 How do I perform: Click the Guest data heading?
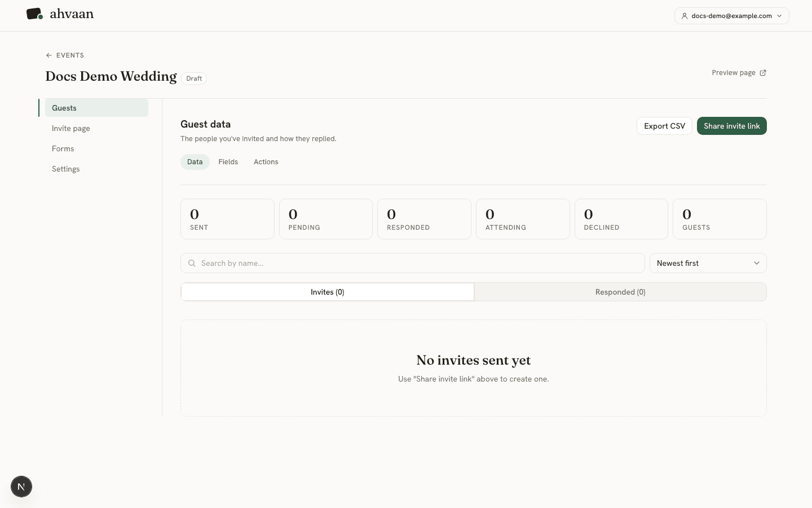pyautogui.click(x=205, y=124)
